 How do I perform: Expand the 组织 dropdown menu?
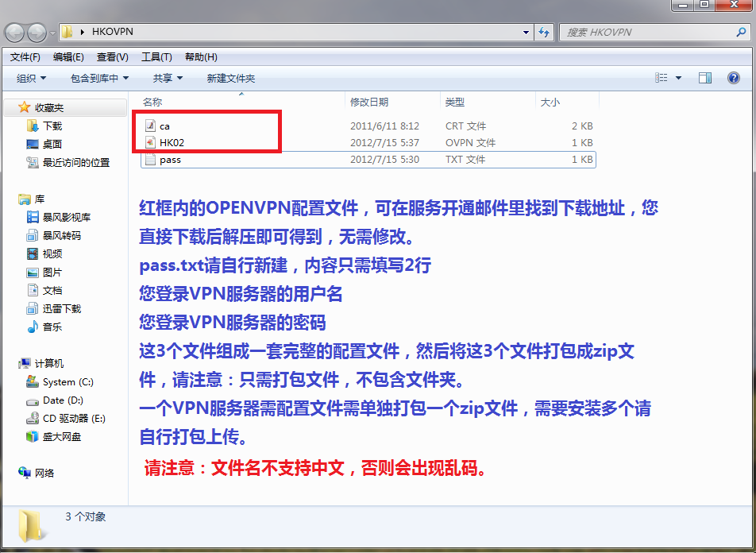[31, 78]
